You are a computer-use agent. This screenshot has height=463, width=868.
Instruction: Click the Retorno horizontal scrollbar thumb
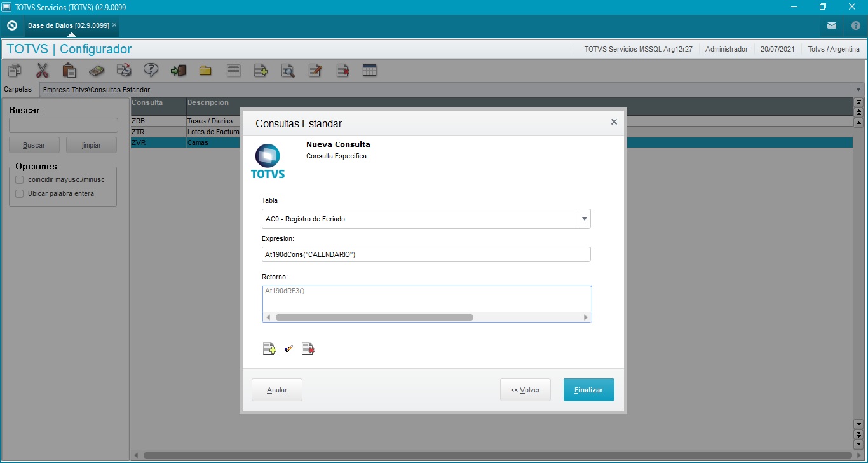(374, 317)
